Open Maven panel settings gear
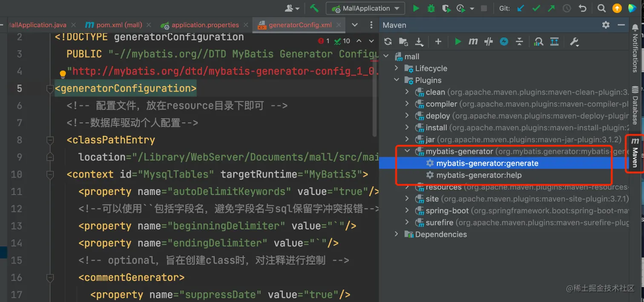This screenshot has height=302, width=644. click(606, 25)
